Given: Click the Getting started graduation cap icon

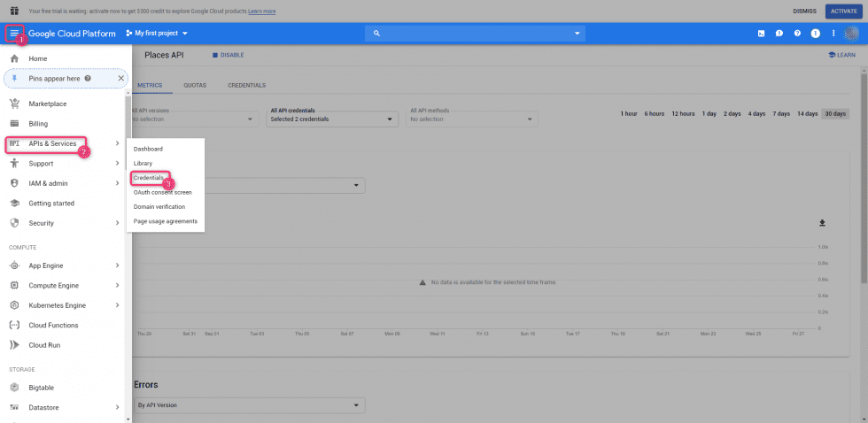Looking at the screenshot, I should click(15, 204).
